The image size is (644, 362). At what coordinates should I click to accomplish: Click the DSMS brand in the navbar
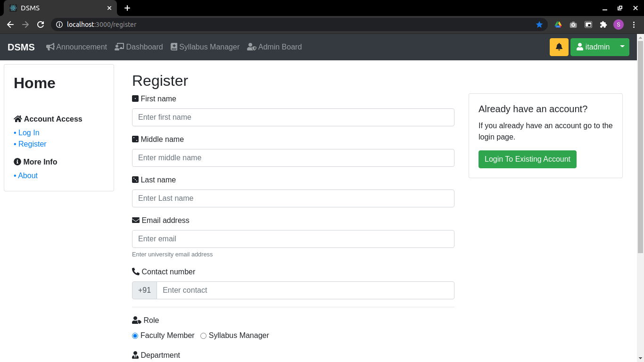[x=21, y=47]
